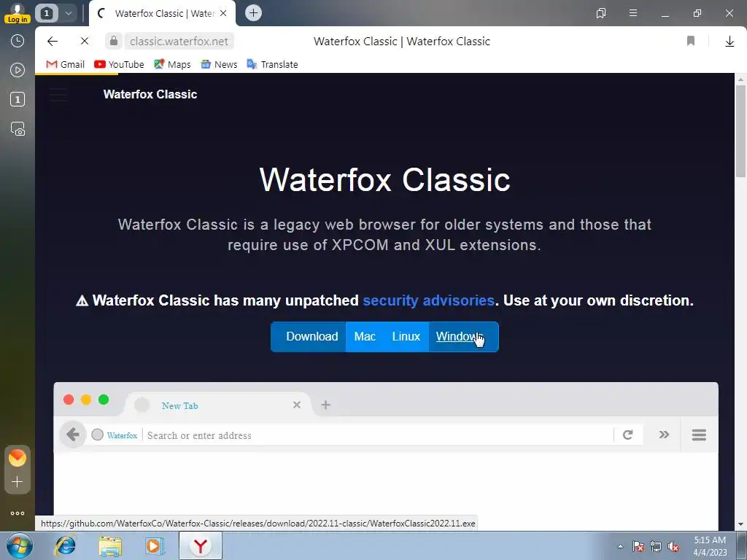Screen dimensions: 747x560
Task: Open Windows Media Player from taskbar
Action: [x=155, y=546]
